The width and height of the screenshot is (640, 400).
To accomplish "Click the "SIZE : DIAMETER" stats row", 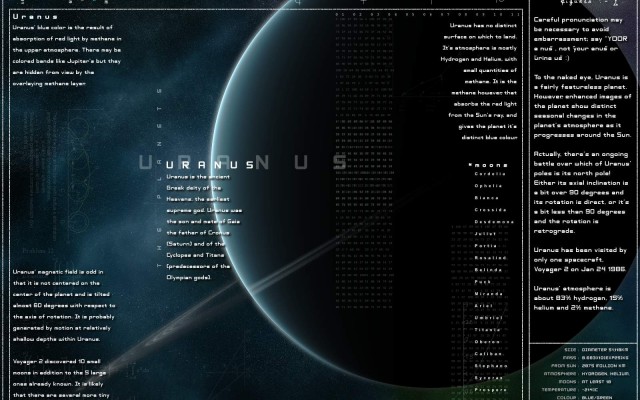I will click(x=596, y=350).
